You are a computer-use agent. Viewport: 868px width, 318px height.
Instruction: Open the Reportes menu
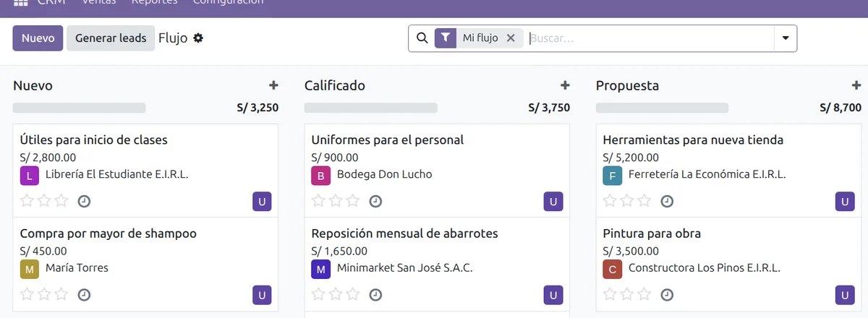(155, 2)
